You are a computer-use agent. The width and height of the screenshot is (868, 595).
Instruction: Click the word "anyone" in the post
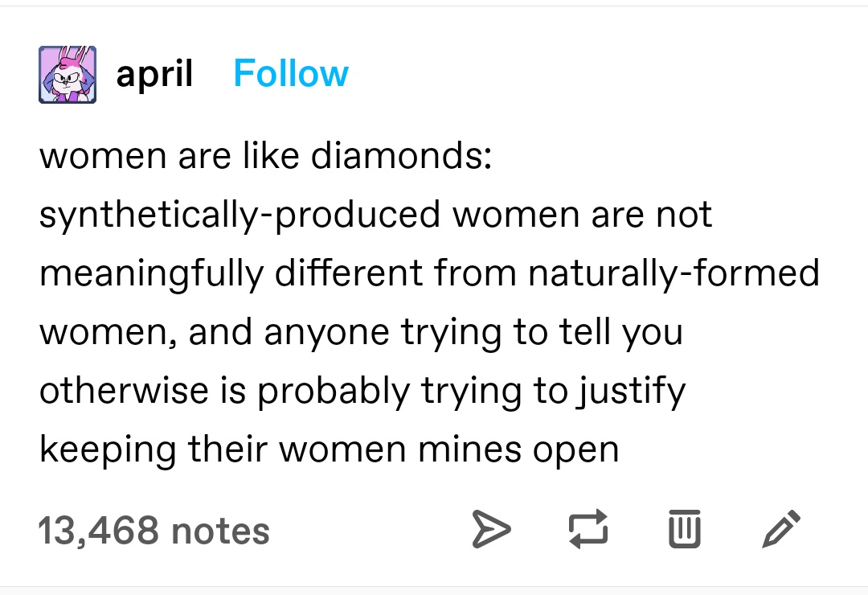[327, 334]
